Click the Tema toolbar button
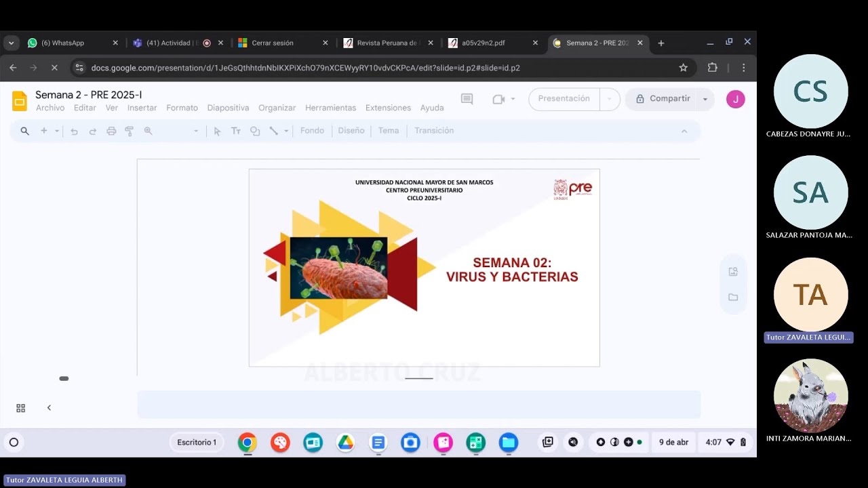Viewport: 868px width, 488px height. [389, 131]
